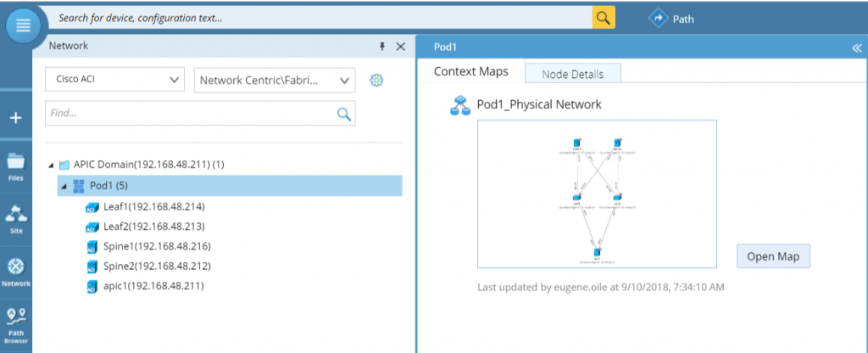Viewport: 868px width, 353px height.
Task: Close the Network panel
Action: (401, 47)
